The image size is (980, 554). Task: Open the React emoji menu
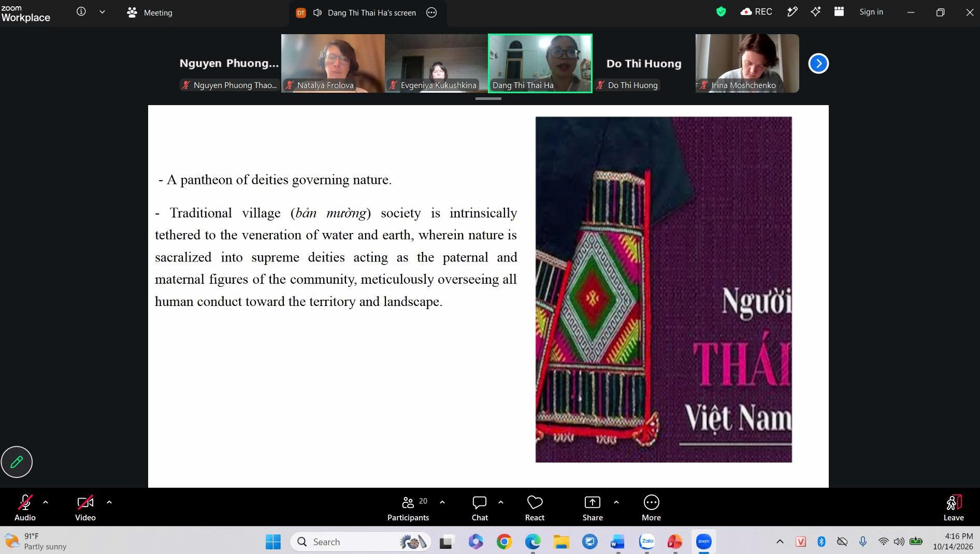click(x=535, y=507)
